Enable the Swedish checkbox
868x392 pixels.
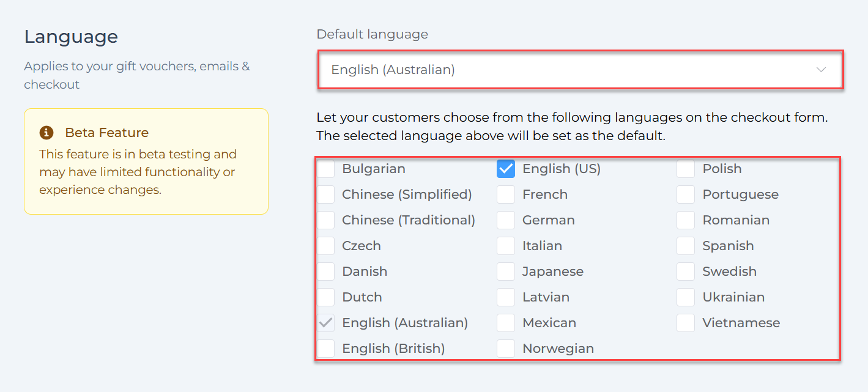pyautogui.click(x=686, y=272)
